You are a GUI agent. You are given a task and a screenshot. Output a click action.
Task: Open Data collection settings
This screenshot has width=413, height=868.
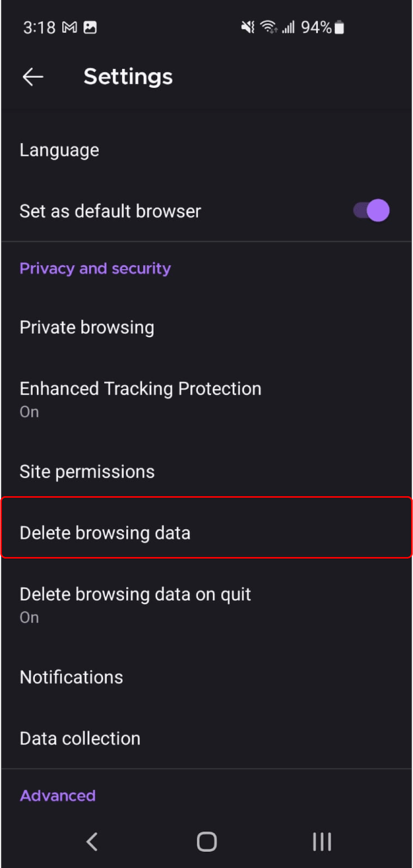point(80,738)
